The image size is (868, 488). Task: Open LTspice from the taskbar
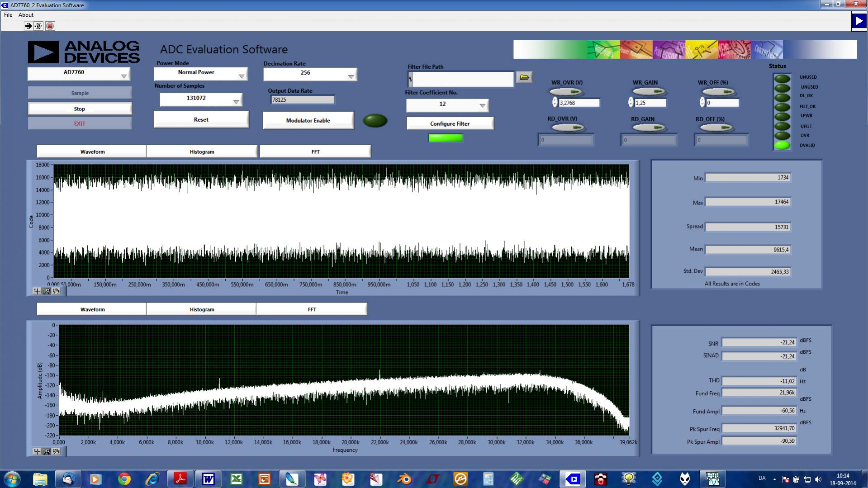pyautogui.click(x=432, y=479)
